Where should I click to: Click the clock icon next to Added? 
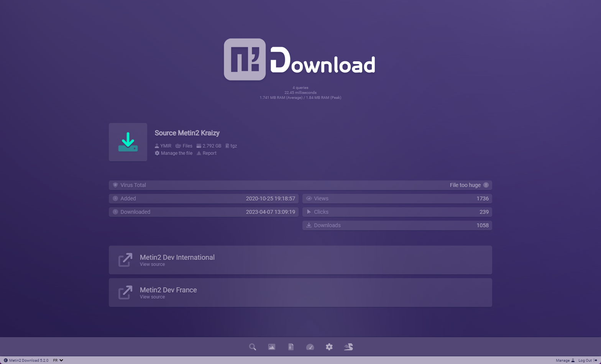(x=115, y=198)
